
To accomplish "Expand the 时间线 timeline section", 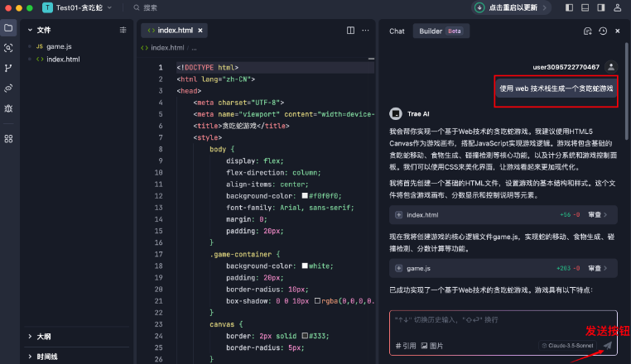I will (46, 357).
